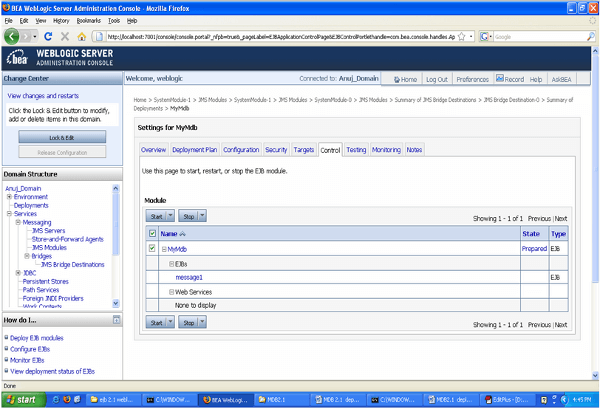Switch to the Overview tab
This screenshot has width=600, height=409.
(x=153, y=150)
